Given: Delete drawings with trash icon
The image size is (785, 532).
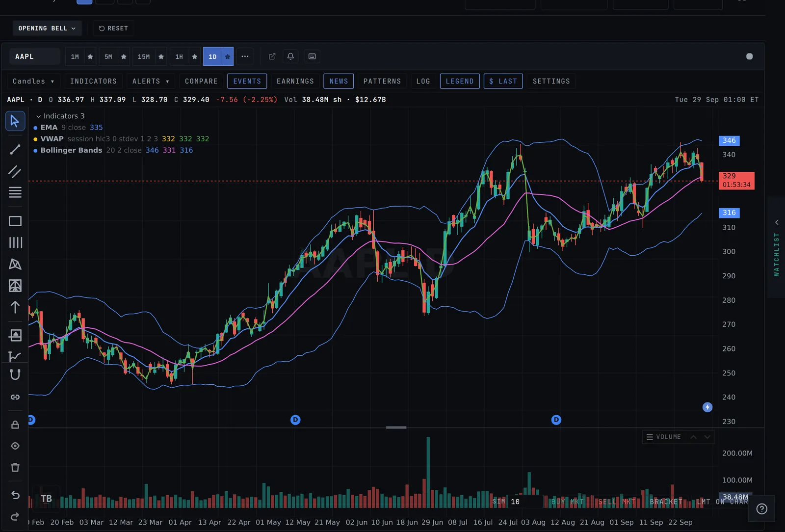Looking at the screenshot, I should coord(15,467).
